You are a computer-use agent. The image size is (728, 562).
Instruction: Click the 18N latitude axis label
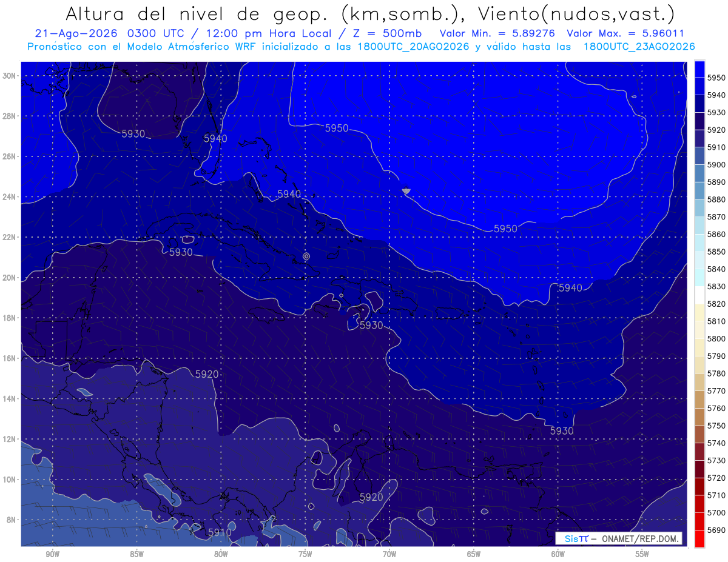pos(9,318)
